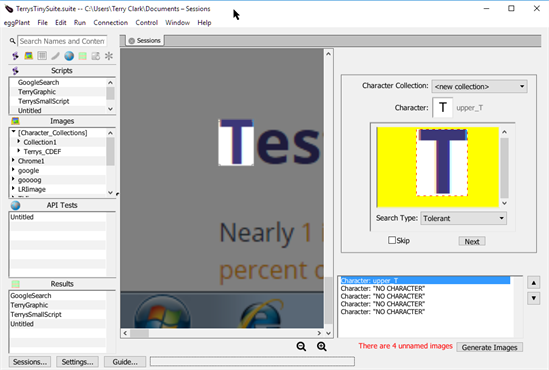Click the Next button
Screen dimensions: 549x370
click(x=472, y=242)
